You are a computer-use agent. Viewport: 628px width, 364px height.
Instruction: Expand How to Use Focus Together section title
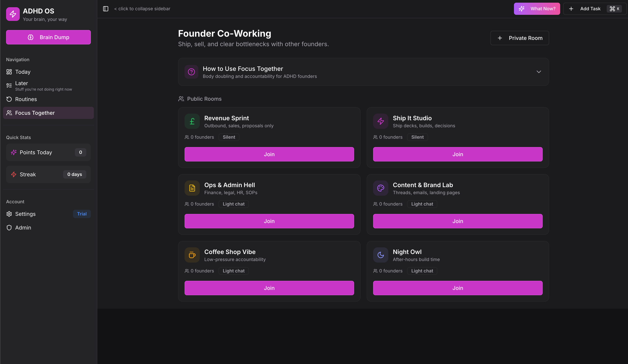(x=243, y=69)
